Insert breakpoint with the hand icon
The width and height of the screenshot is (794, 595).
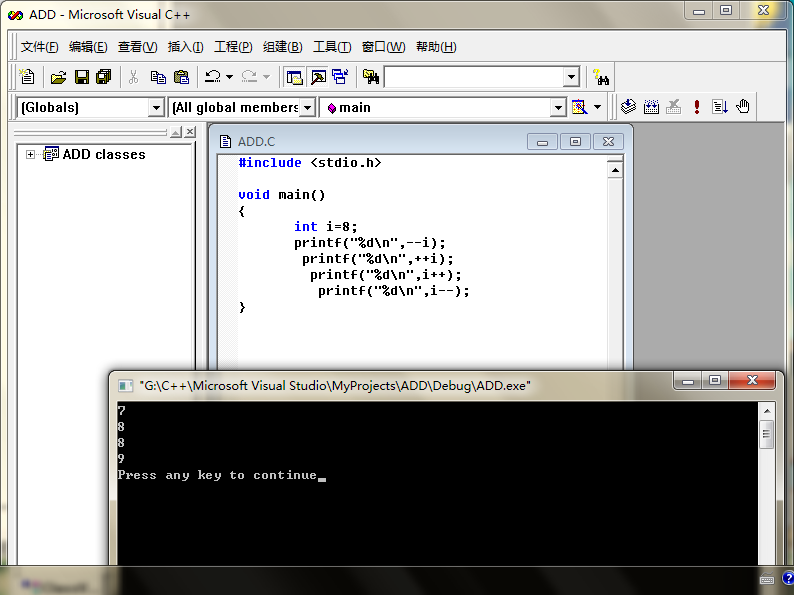pos(743,107)
